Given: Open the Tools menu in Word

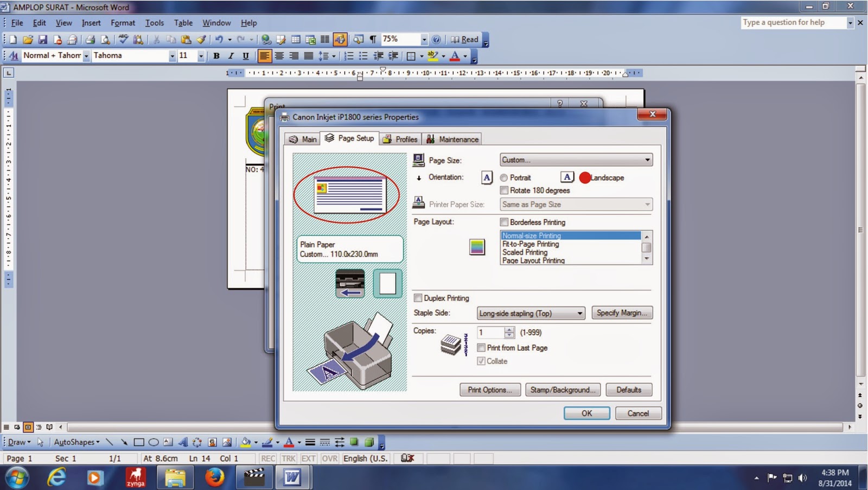Looking at the screenshot, I should pyautogui.click(x=154, y=23).
